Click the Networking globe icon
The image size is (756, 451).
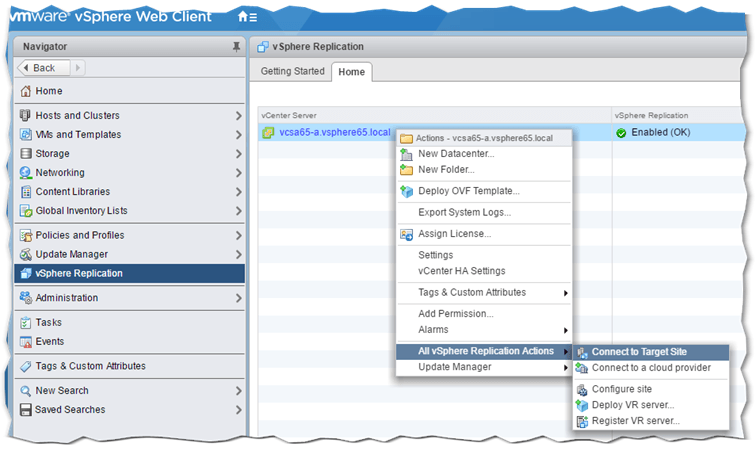(26, 173)
